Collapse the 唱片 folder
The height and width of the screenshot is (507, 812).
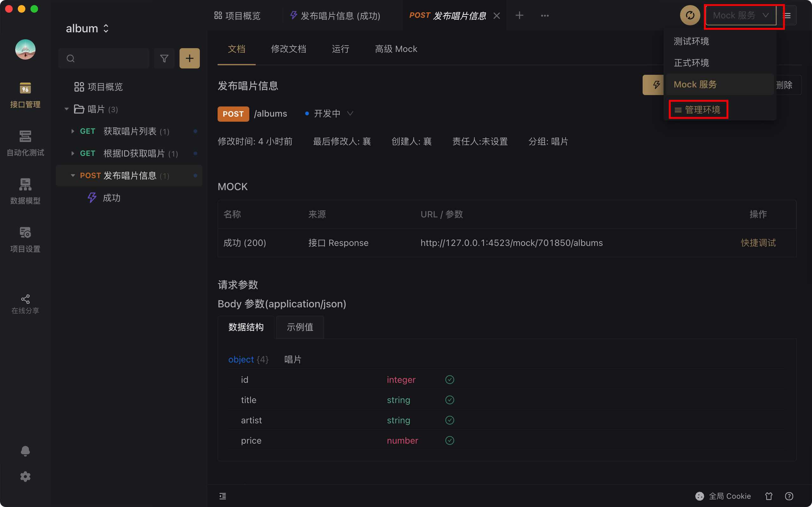pyautogui.click(x=66, y=109)
